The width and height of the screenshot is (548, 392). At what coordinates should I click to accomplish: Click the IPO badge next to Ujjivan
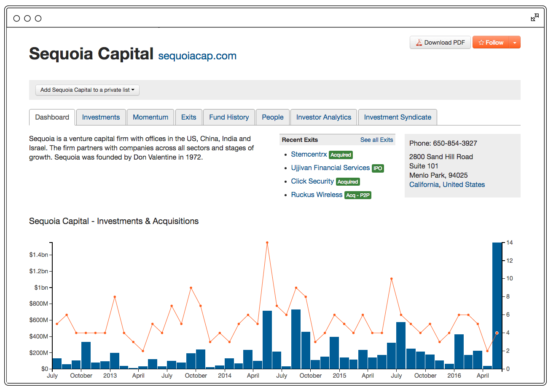378,168
